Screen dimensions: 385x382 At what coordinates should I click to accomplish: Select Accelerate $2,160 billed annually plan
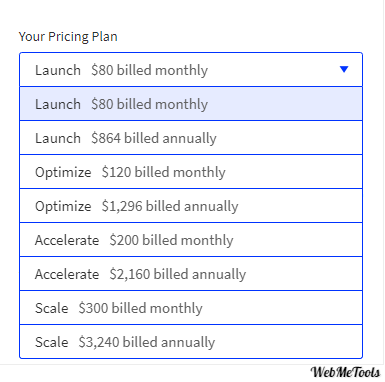[x=191, y=274]
